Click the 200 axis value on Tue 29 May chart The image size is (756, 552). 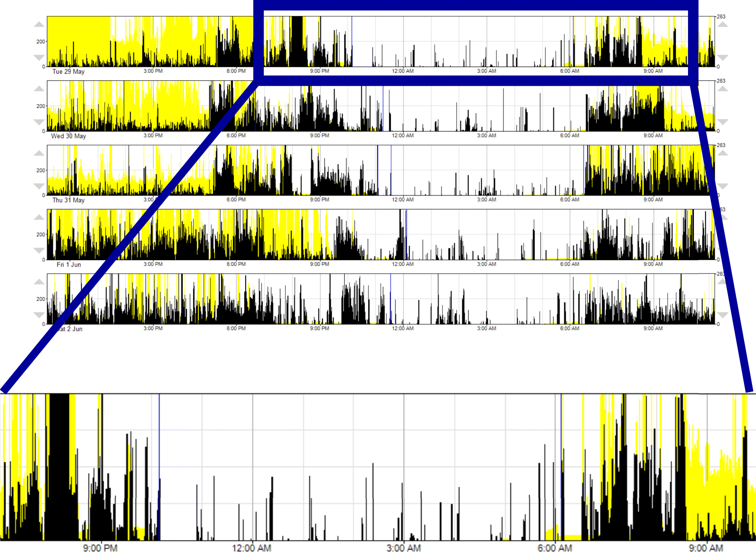41,42
